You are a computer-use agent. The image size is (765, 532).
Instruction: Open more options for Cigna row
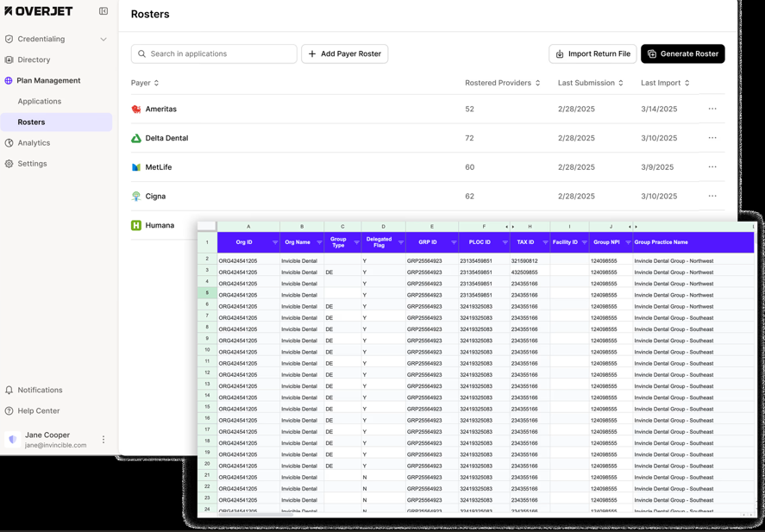coord(712,196)
